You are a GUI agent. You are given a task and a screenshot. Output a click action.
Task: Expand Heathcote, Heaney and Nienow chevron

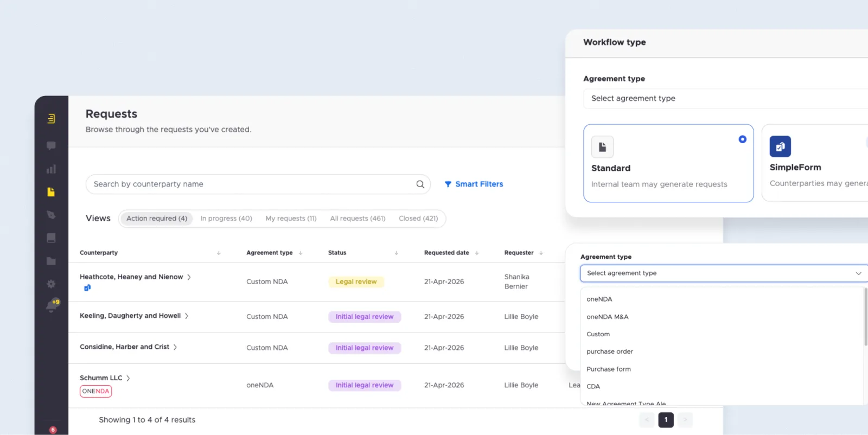pyautogui.click(x=189, y=277)
